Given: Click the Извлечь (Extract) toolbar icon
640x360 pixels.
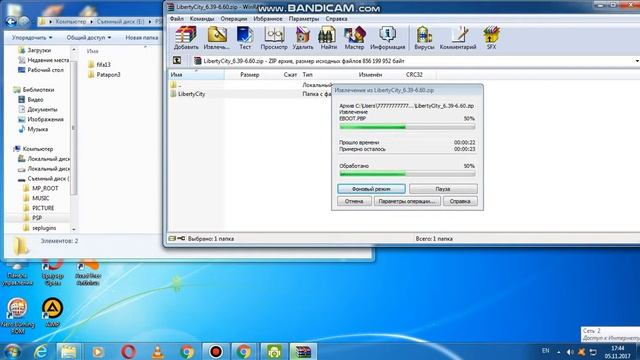Looking at the screenshot, I should [x=217, y=38].
